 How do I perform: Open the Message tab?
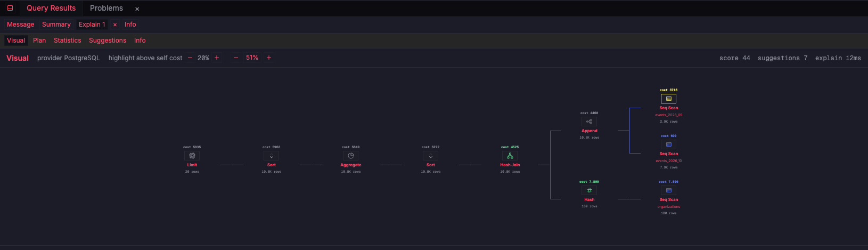21,25
